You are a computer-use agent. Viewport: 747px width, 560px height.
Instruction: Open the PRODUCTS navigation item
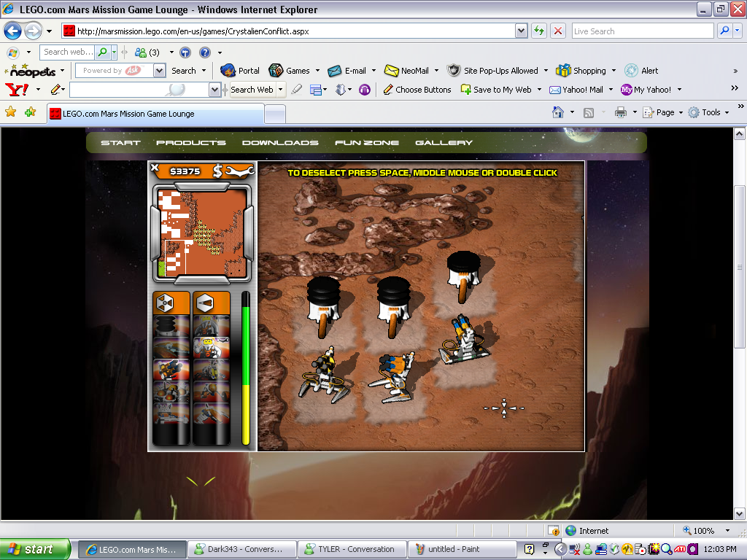191,142
